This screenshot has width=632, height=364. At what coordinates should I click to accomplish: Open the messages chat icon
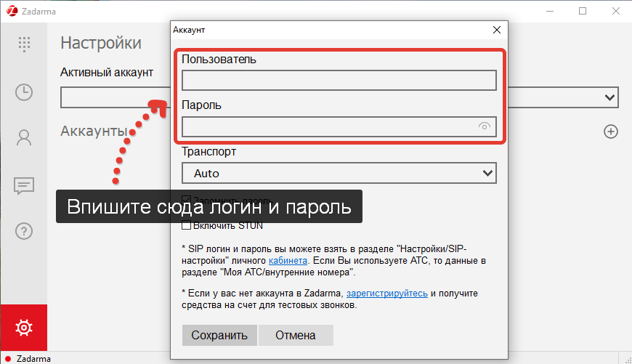pos(24,185)
